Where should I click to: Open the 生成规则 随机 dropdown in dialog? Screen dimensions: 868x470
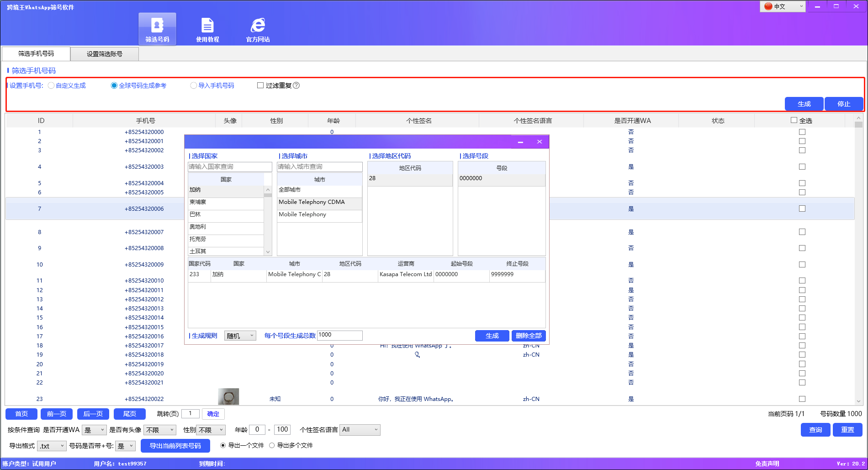pos(240,335)
